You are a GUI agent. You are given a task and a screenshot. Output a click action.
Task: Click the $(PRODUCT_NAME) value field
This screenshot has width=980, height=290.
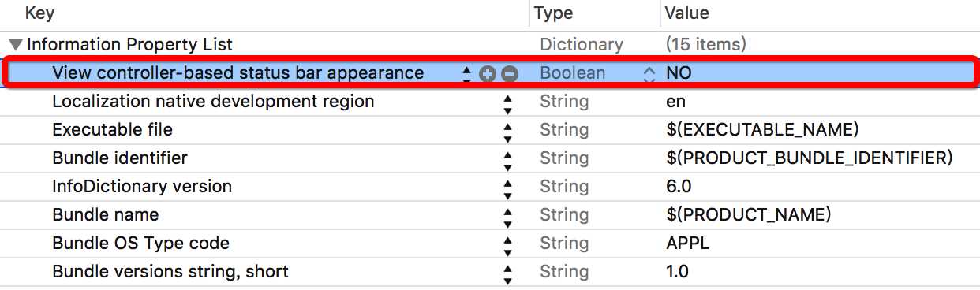[748, 215]
